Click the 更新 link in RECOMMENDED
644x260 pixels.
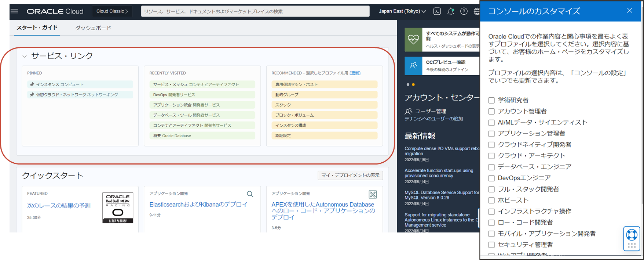pos(355,73)
